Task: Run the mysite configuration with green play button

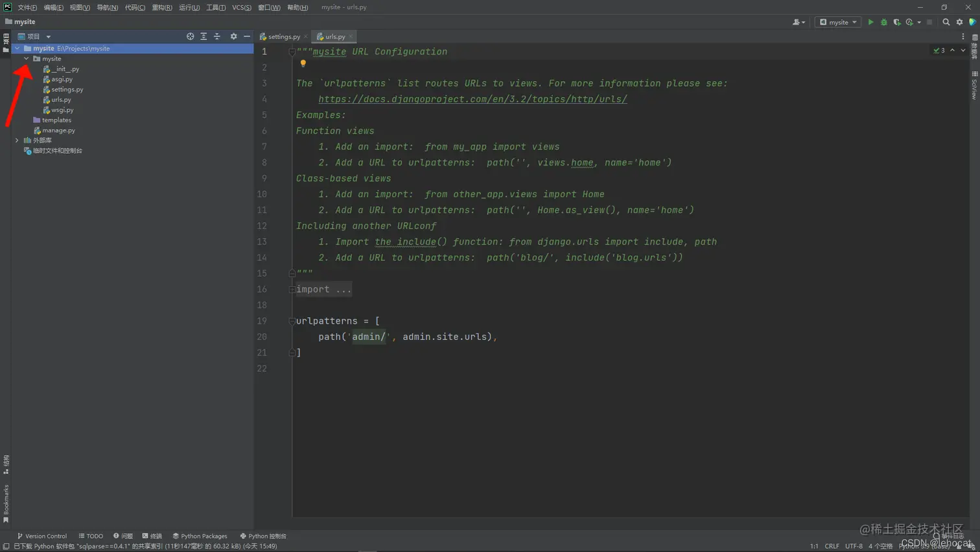Action: click(870, 22)
